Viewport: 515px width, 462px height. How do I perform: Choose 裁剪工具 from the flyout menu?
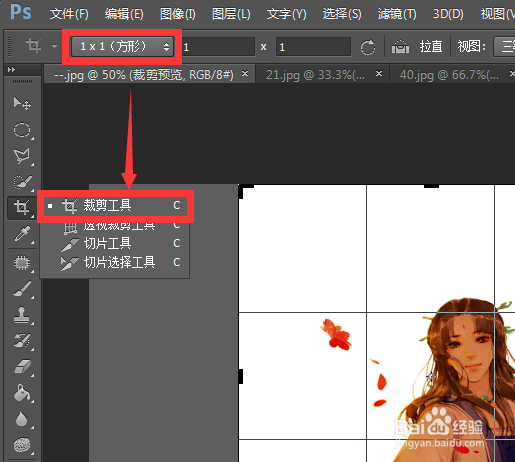[x=115, y=206]
